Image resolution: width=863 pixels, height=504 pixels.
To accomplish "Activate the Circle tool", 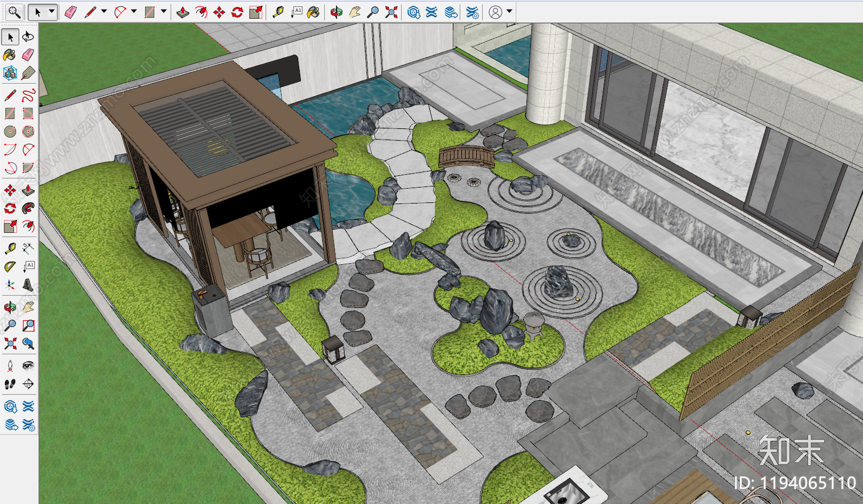I will click(x=10, y=132).
